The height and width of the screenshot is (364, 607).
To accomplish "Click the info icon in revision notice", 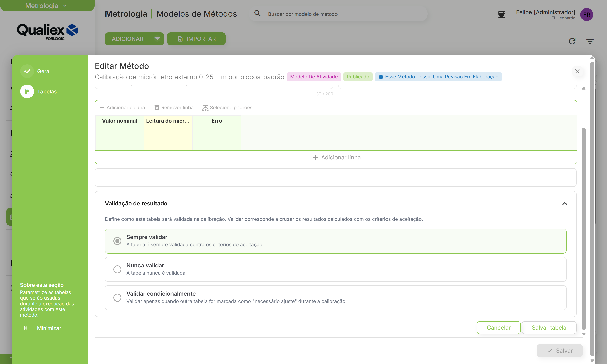I will click(x=381, y=77).
